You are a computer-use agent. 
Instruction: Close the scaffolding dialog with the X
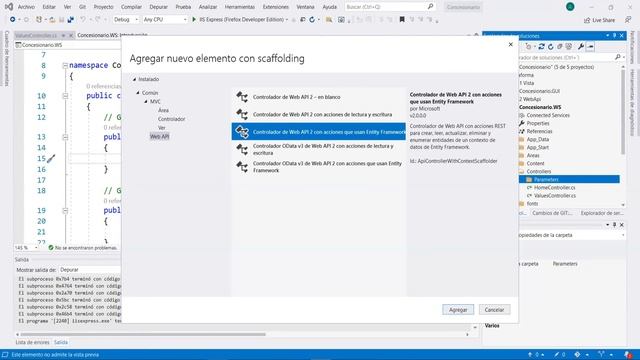(510, 44)
